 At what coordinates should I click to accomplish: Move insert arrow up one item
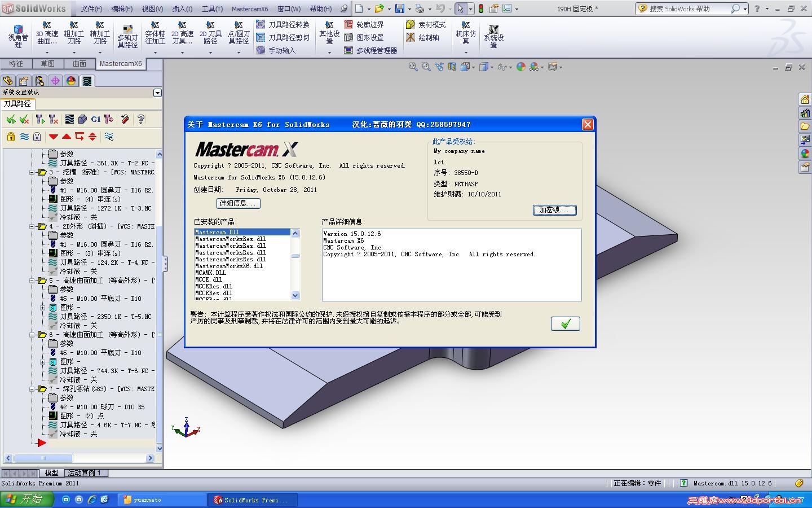click(x=67, y=137)
